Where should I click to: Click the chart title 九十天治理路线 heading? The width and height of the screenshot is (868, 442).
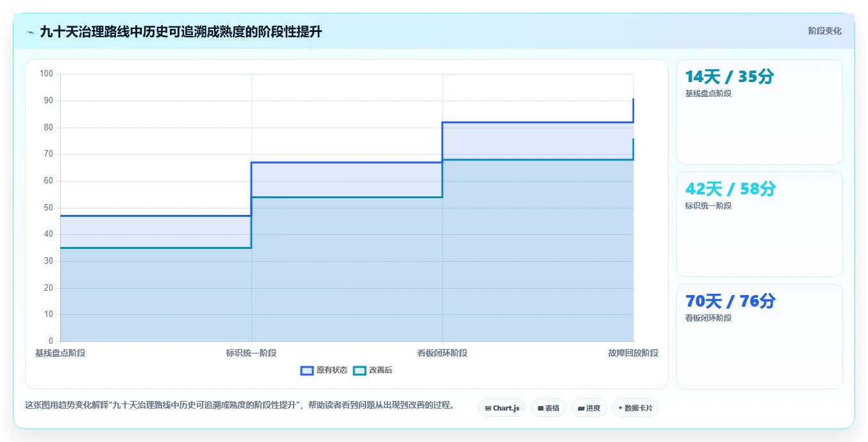click(x=181, y=31)
